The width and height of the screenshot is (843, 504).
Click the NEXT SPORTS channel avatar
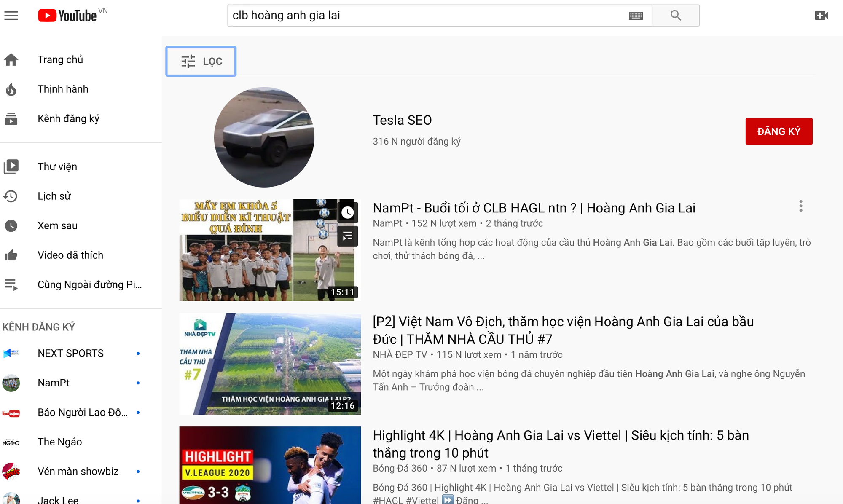click(x=11, y=353)
